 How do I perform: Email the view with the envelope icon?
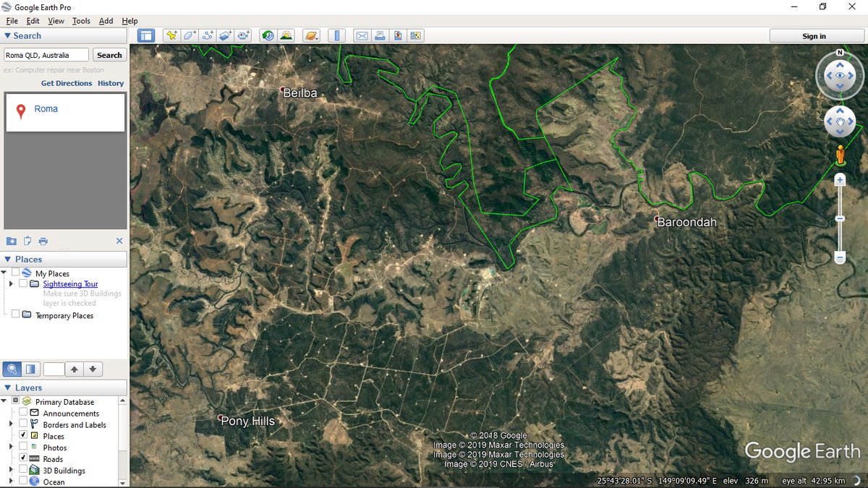[362, 35]
